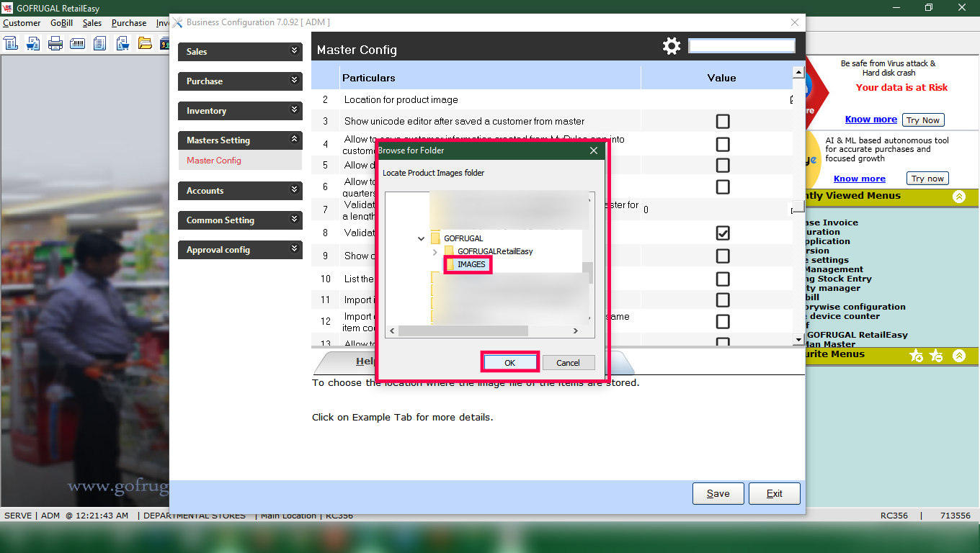Screen dimensions: 980x553
Task: Open Know more link for AI tool ad
Action: click(860, 179)
